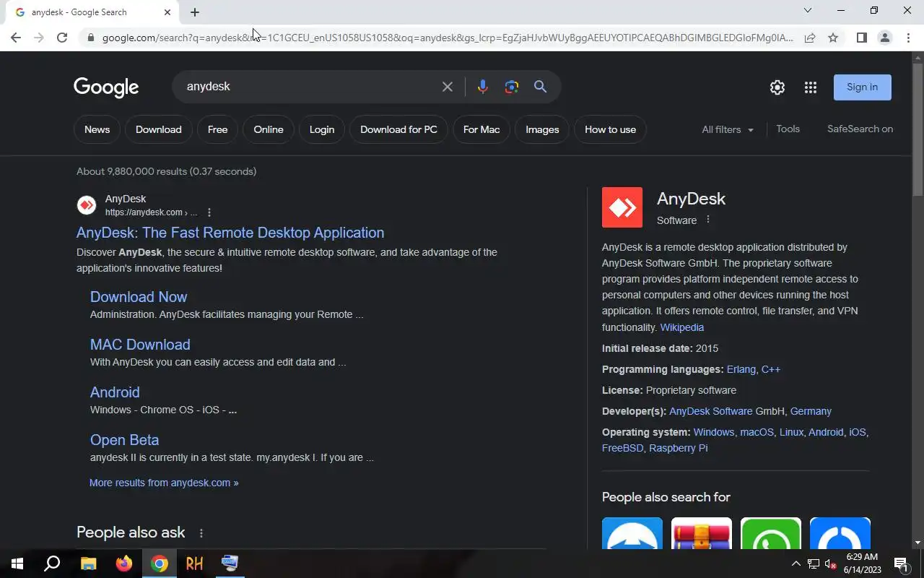924x578 pixels.
Task: Open knowledge panel more options dots
Action: point(708,220)
